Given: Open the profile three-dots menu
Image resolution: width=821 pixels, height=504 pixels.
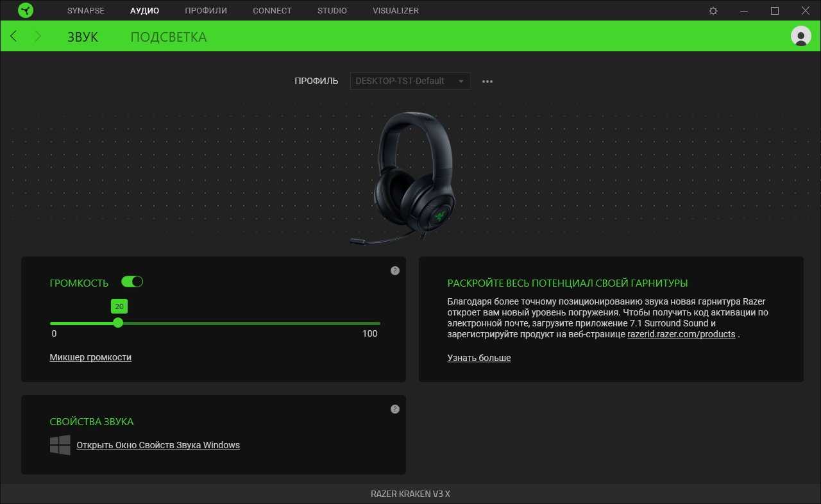Looking at the screenshot, I should (x=487, y=81).
